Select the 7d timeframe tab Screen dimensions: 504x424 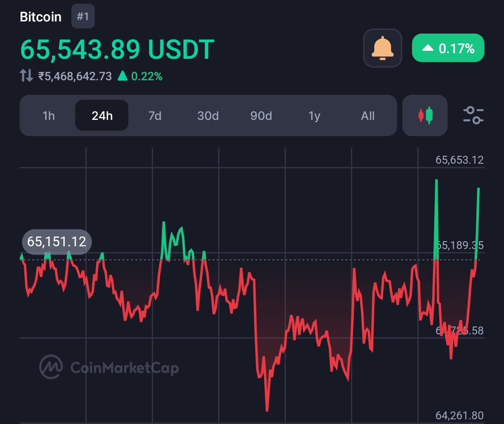pyautogui.click(x=155, y=116)
